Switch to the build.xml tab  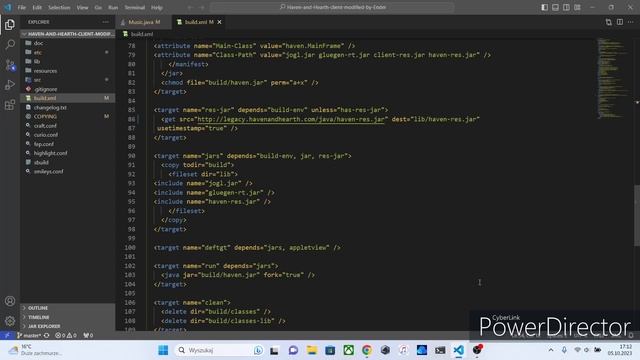pyautogui.click(x=199, y=22)
